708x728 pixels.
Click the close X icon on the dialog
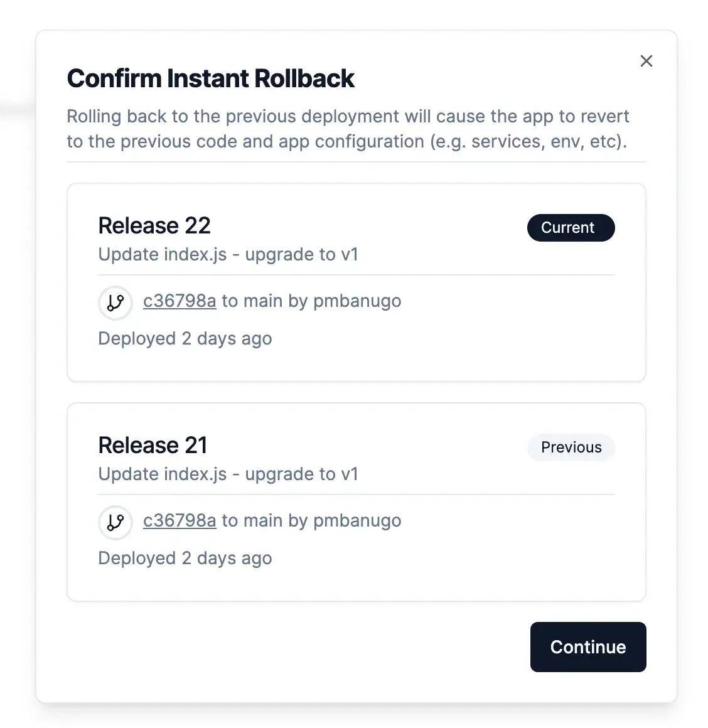pos(646,61)
